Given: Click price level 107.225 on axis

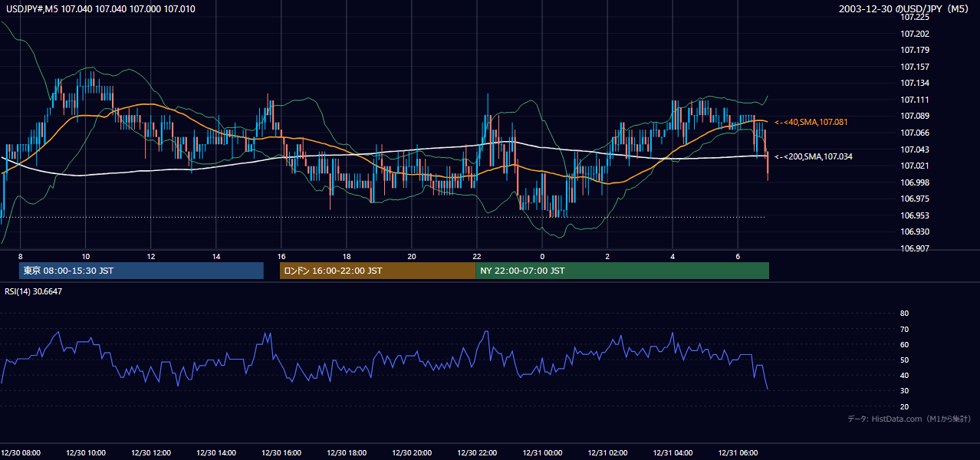Looking at the screenshot, I should click(915, 17).
